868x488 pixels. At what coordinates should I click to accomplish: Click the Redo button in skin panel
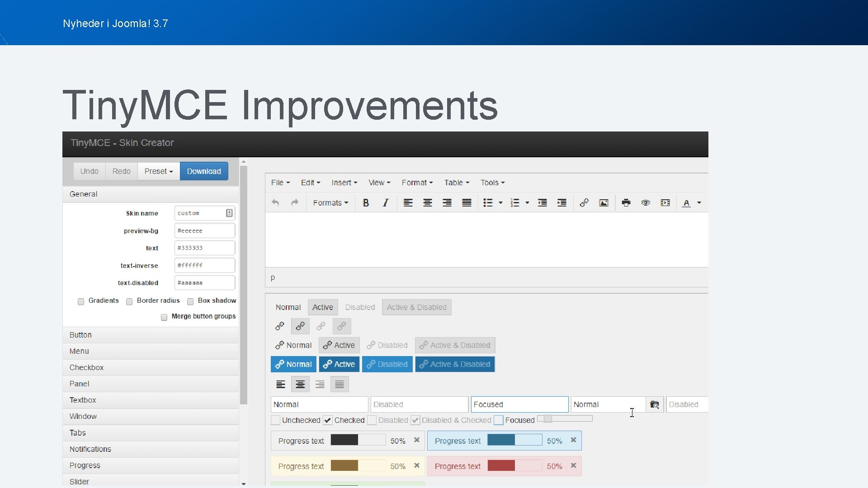[122, 171]
